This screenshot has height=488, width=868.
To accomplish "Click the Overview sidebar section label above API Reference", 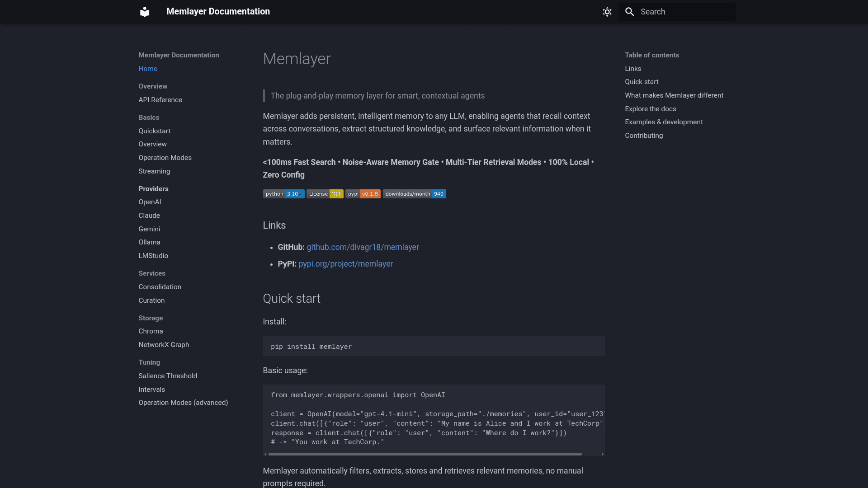I will [153, 86].
